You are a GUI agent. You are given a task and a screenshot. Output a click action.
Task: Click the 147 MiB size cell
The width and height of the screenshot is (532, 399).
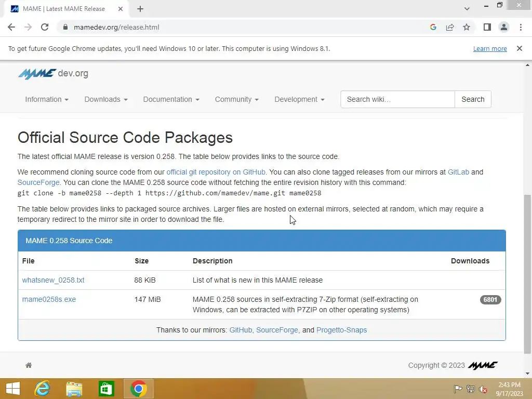[148, 300]
